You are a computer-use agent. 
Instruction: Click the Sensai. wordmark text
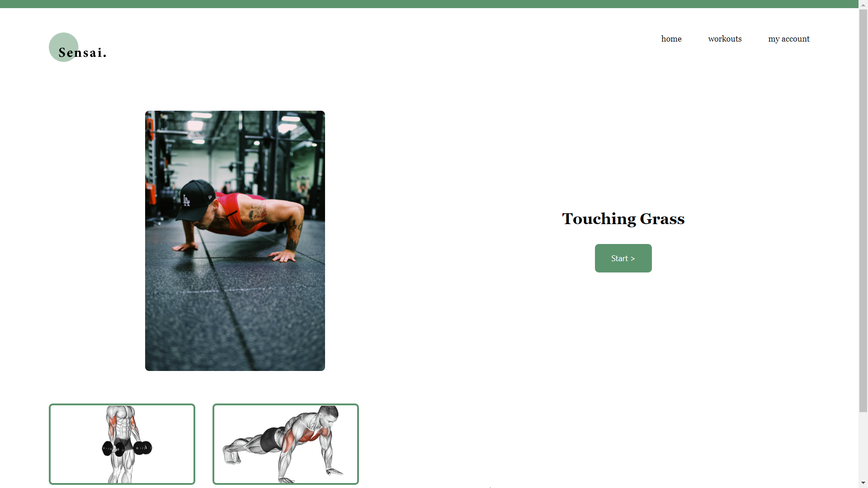[83, 53]
